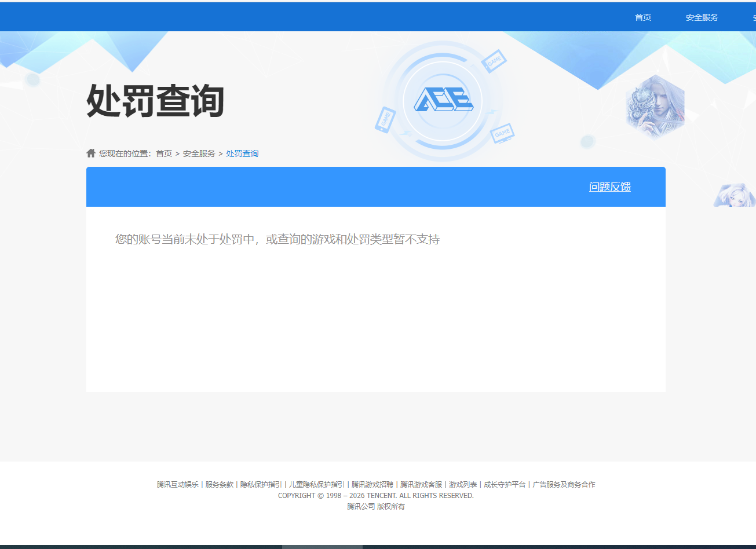Click the COPYRIGHT 1998 – 2026 TENCENT line
This screenshot has height=549, width=756.
click(x=376, y=496)
